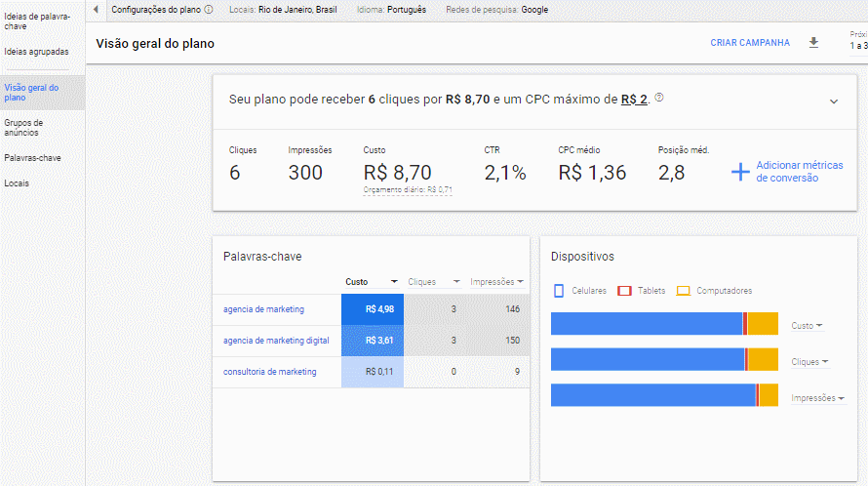Image resolution: width=868 pixels, height=486 pixels.
Task: Click the help icon after CPC máximo
Action: point(659,98)
